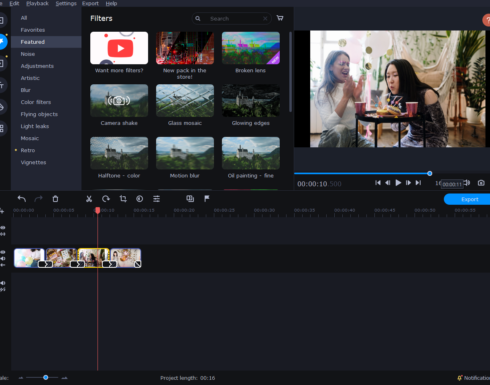Click the preview volume icon
The image size is (490, 385).
click(x=467, y=183)
